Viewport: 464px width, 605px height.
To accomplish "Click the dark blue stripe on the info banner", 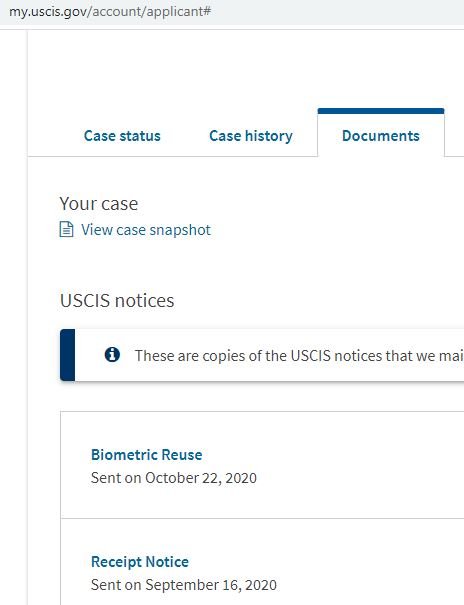I will click(67, 355).
